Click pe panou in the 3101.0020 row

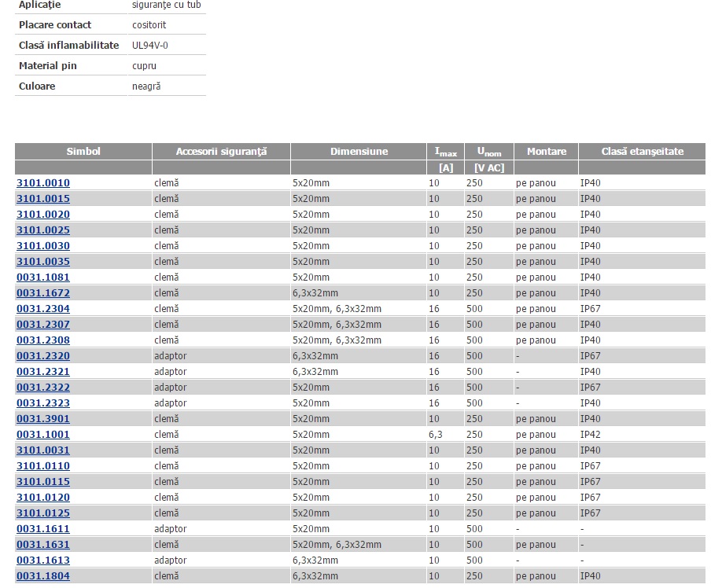coord(536,215)
